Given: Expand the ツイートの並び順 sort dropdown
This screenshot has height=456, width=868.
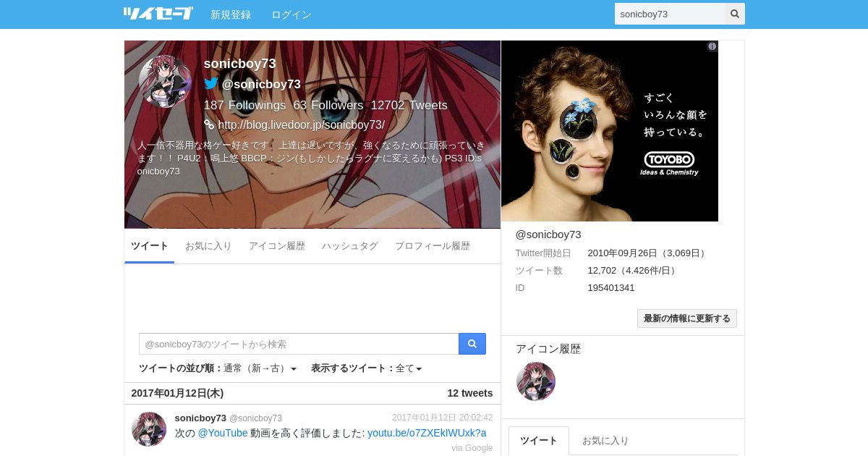Looking at the screenshot, I should (x=218, y=368).
